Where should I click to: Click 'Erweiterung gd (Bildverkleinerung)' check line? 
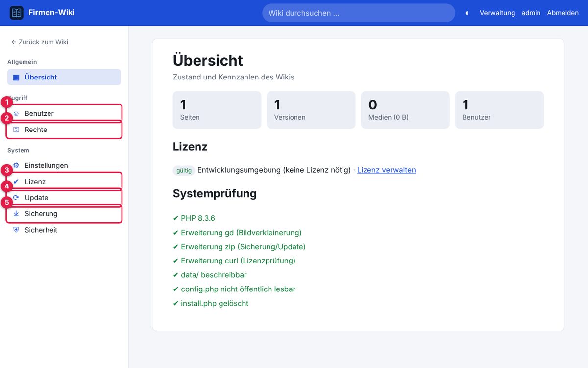pyautogui.click(x=237, y=232)
